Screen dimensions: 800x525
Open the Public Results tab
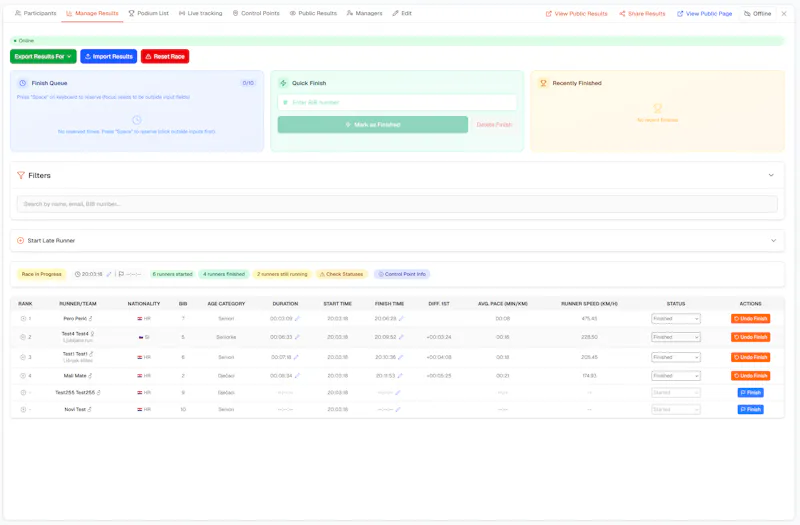[313, 13]
